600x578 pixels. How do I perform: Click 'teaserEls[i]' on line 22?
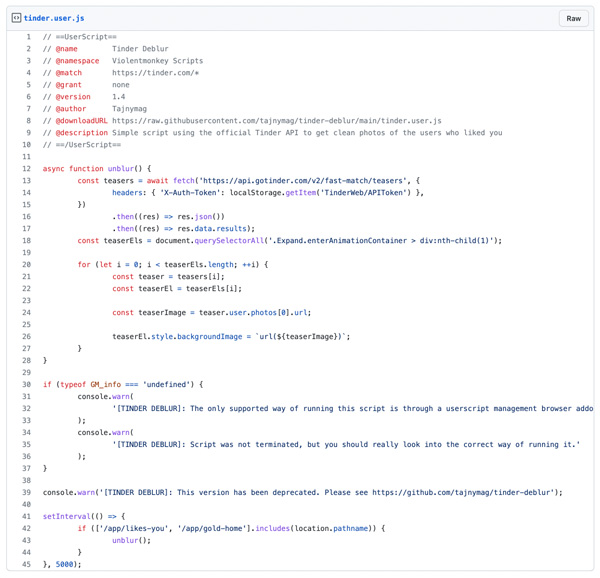[212, 288]
